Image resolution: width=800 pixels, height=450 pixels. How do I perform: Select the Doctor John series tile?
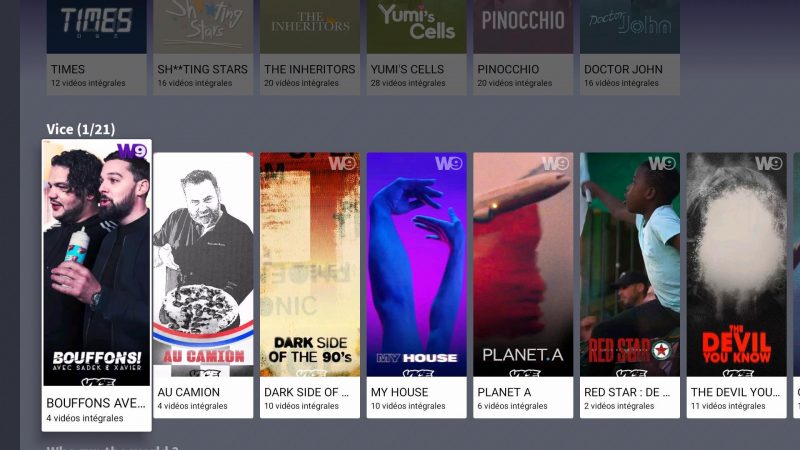pyautogui.click(x=630, y=47)
